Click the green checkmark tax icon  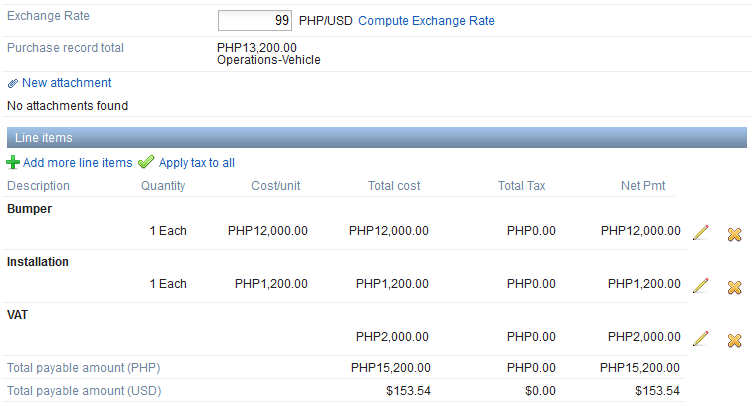click(x=146, y=162)
